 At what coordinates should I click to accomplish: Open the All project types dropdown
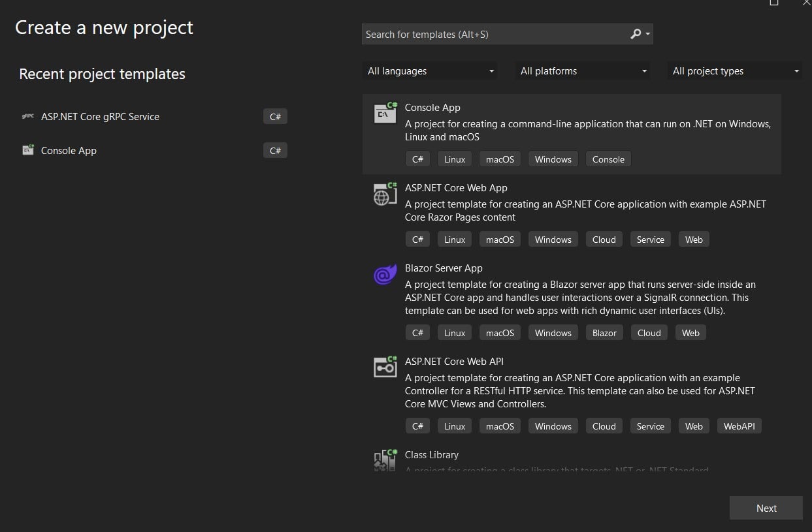[735, 71]
